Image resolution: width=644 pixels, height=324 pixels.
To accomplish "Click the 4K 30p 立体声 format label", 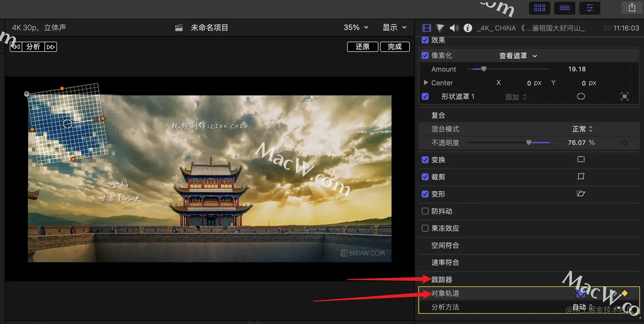I will tap(39, 28).
